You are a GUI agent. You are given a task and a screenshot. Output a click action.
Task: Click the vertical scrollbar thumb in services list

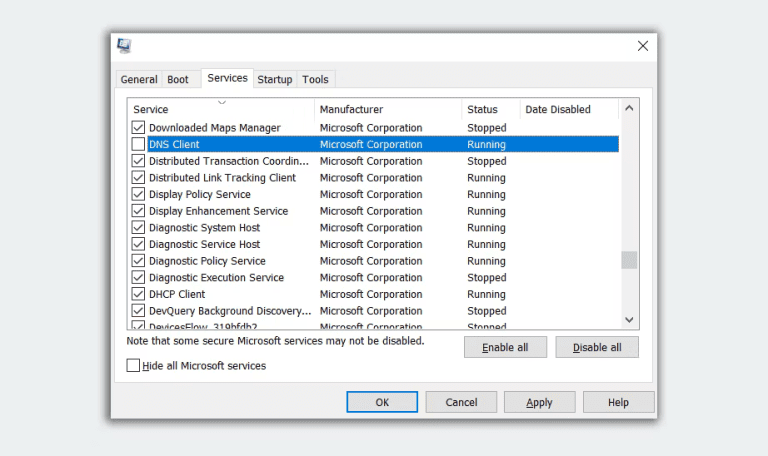click(629, 260)
